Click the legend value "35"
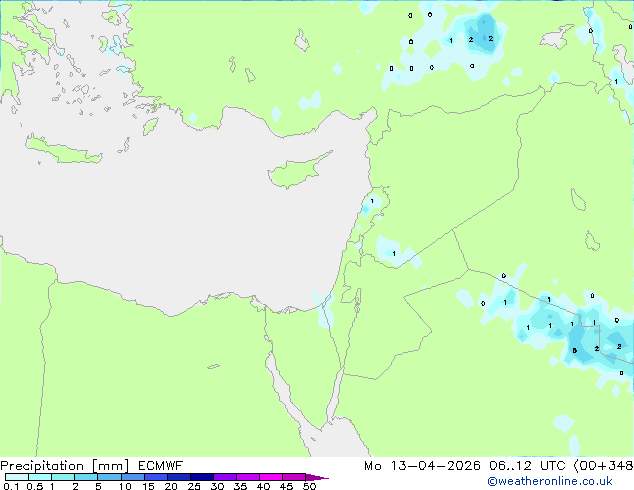634x490 pixels. pyautogui.click(x=240, y=486)
